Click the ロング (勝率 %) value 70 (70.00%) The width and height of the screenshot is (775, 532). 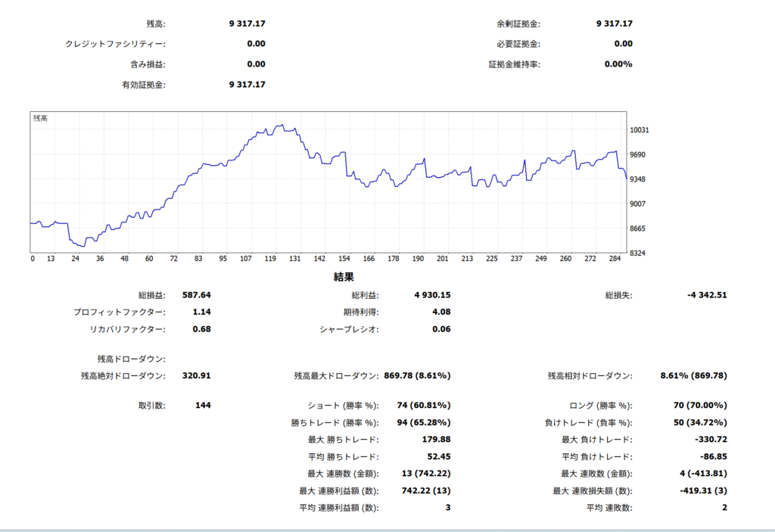(x=700, y=406)
